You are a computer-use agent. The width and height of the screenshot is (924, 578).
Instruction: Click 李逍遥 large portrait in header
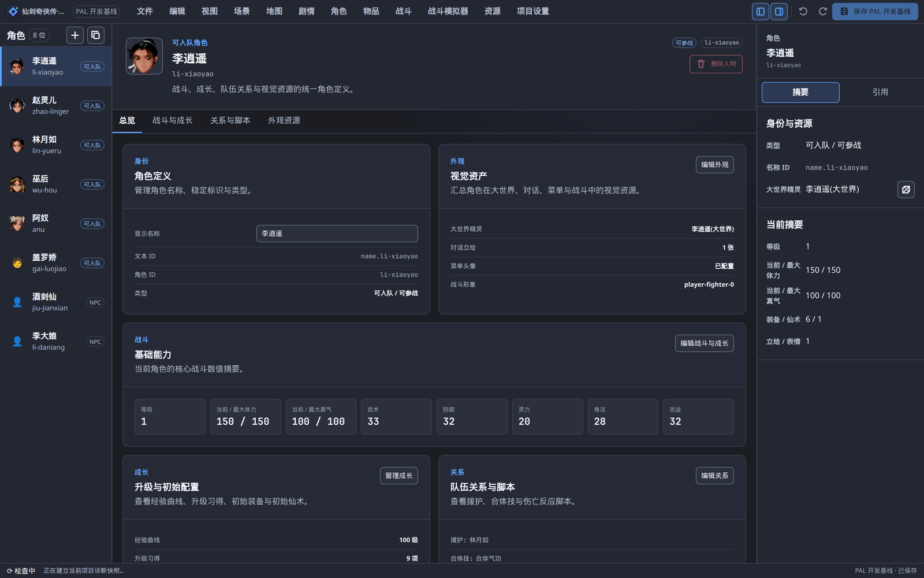(144, 56)
